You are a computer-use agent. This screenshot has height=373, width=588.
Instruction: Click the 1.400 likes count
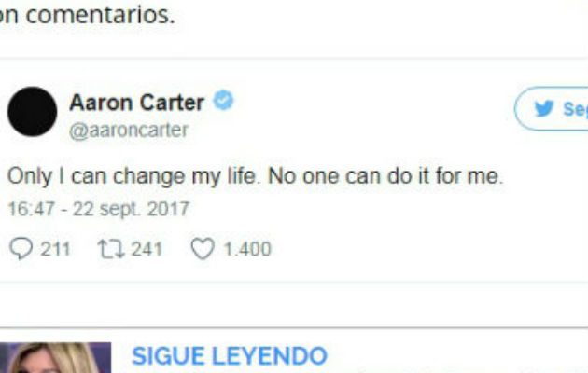click(247, 249)
